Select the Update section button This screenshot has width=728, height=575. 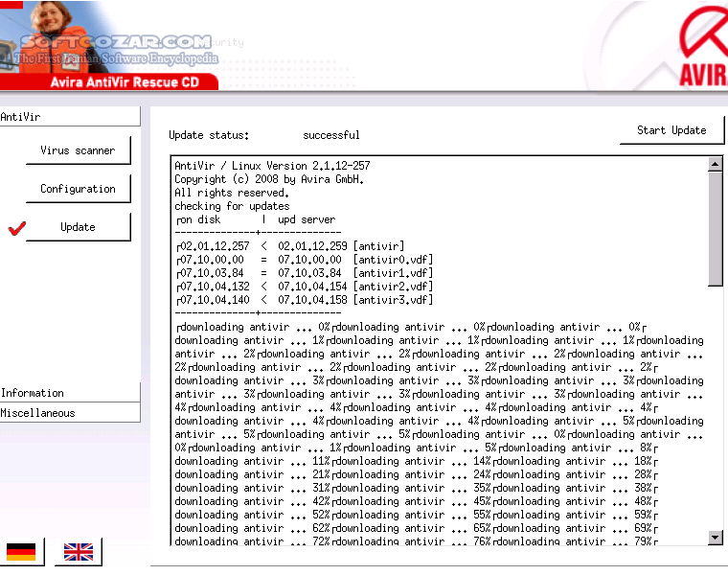pos(78,227)
